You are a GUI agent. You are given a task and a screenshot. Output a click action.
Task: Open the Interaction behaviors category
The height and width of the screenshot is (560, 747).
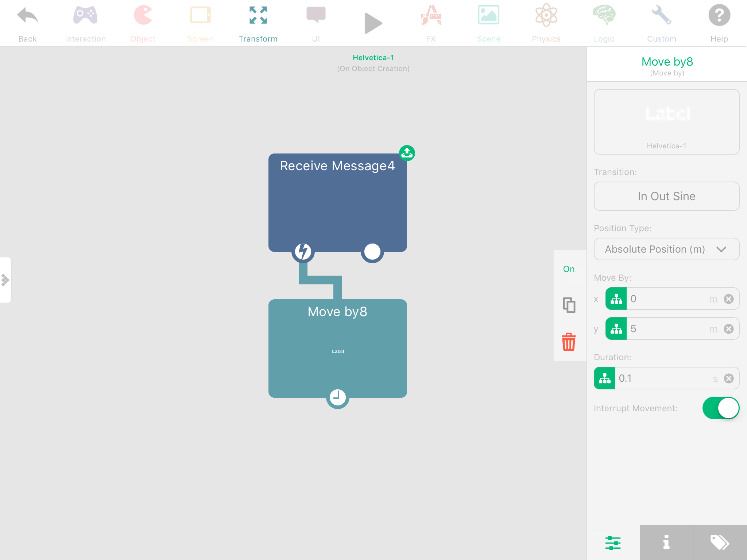coord(85,23)
